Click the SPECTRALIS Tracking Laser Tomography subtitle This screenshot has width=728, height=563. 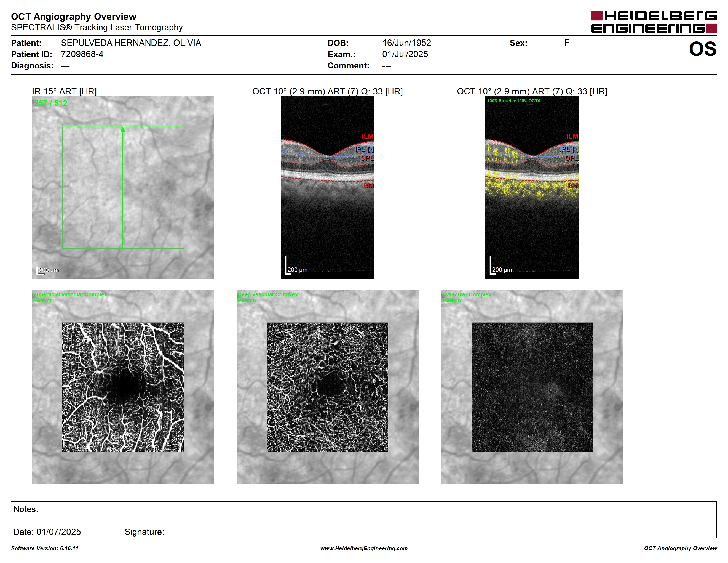click(x=97, y=27)
